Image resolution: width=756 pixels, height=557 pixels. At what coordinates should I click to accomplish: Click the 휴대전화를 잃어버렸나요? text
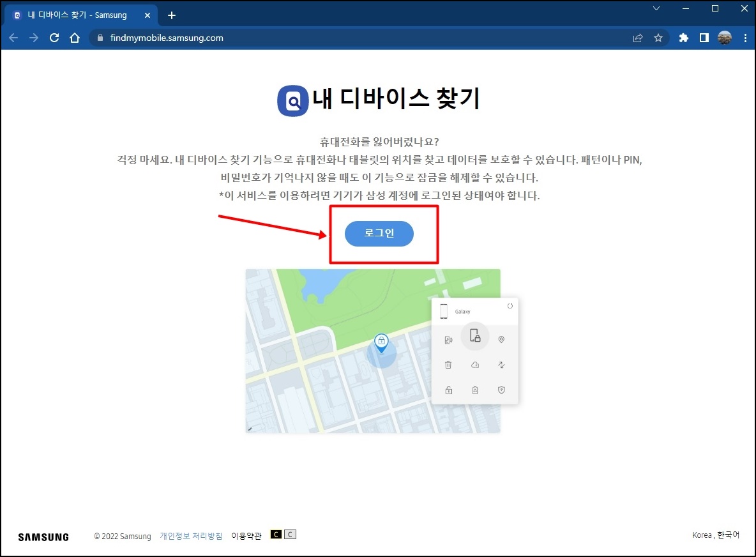point(379,142)
